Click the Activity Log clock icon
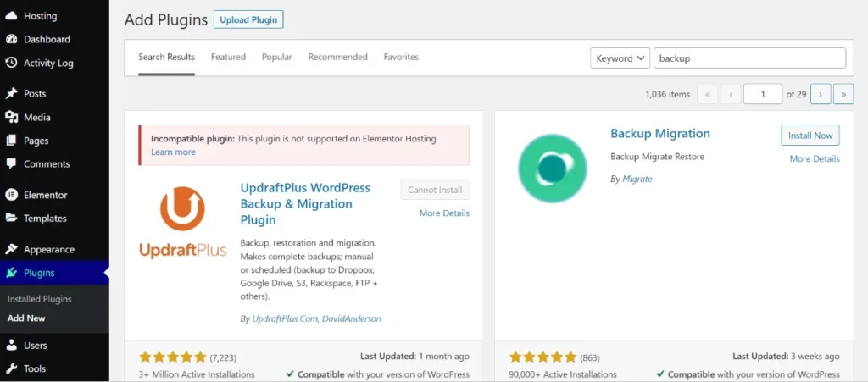 11,63
